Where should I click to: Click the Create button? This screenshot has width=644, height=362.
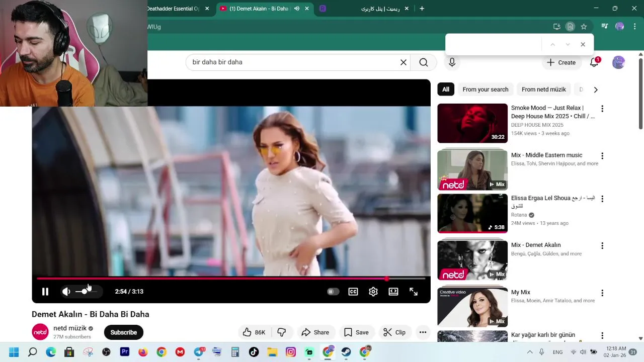click(561, 62)
